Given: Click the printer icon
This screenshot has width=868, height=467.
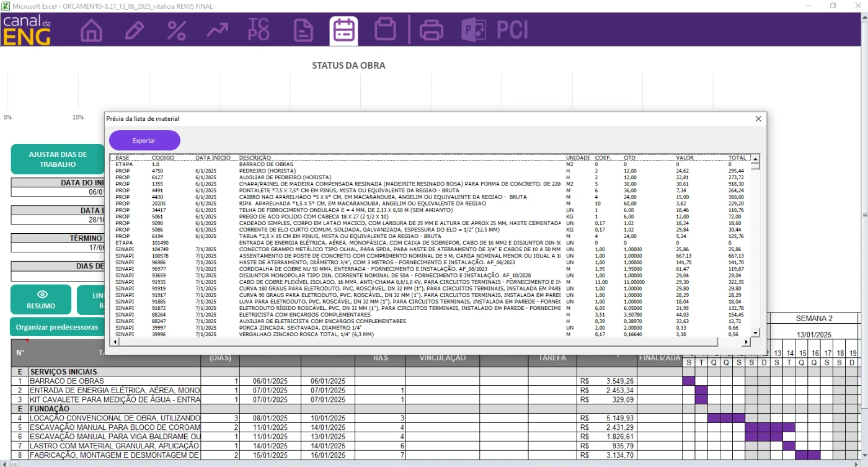Looking at the screenshot, I should (432, 30).
